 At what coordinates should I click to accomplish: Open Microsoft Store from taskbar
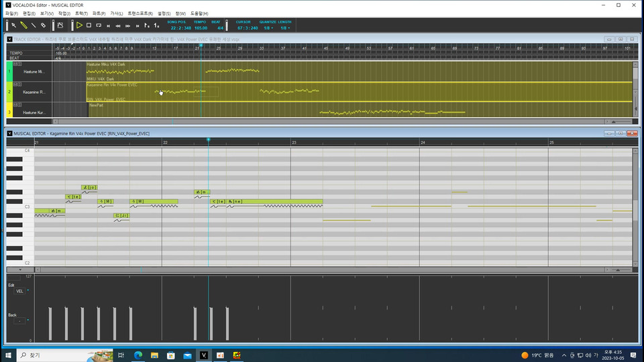click(171, 355)
